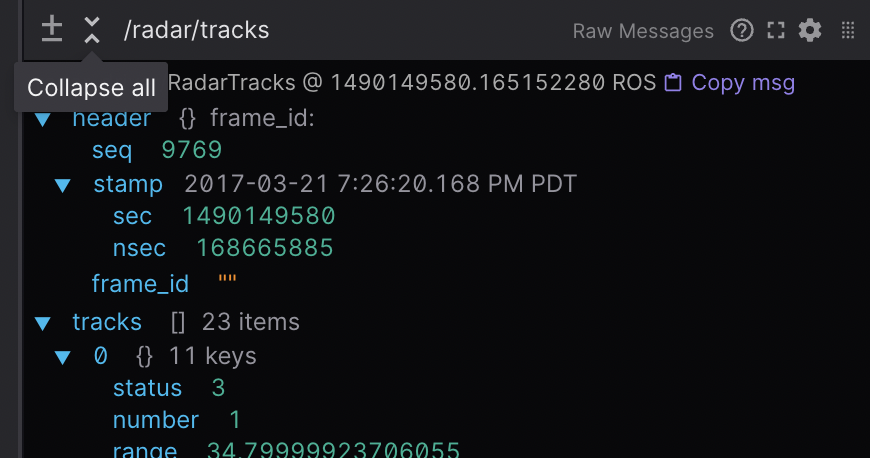The image size is (870, 458).
Task: Click the diff mode plus-minus icon
Action: [x=52, y=30]
